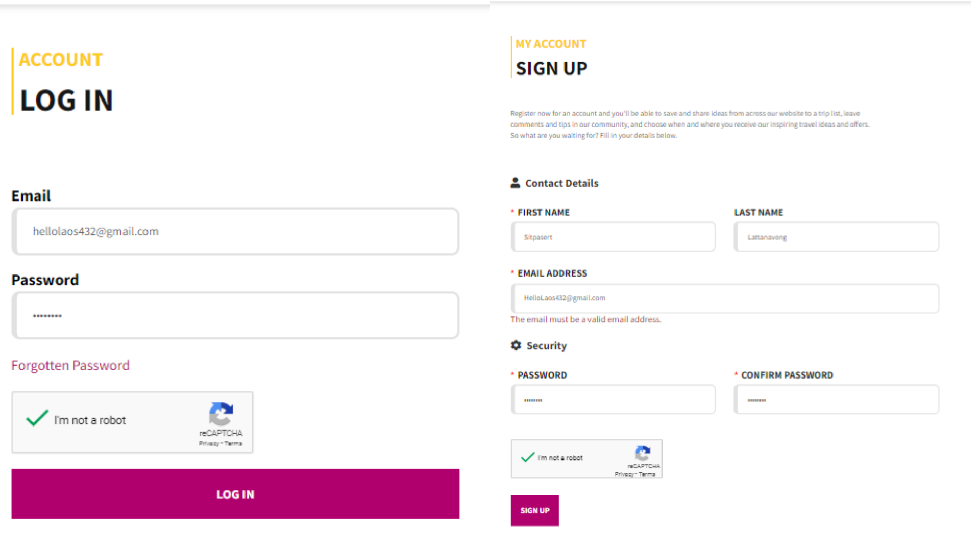The height and width of the screenshot is (551, 980).
Task: Open the sign up reCAPTCHA Privacy link
Action: click(624, 474)
